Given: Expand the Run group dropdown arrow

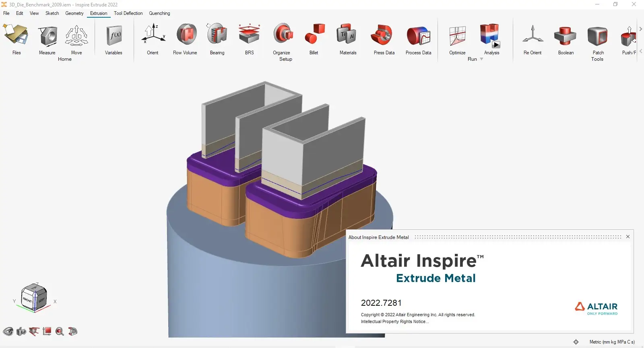Looking at the screenshot, I should click(481, 59).
